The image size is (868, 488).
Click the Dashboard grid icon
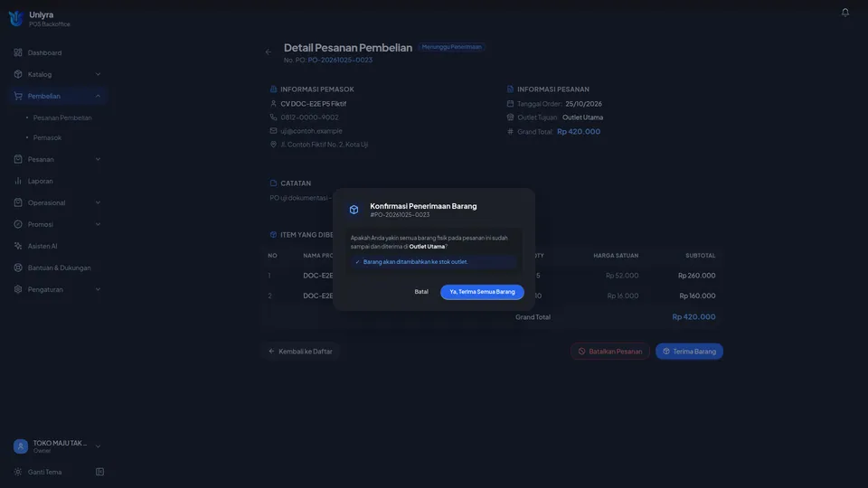tap(18, 52)
